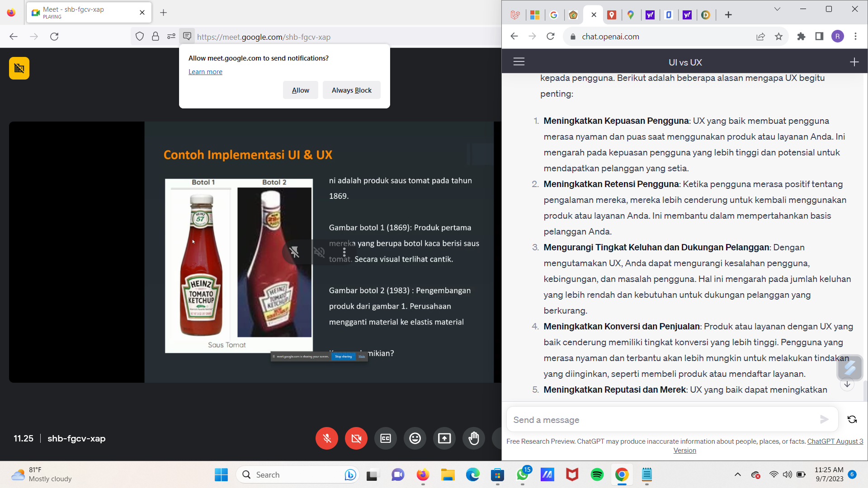The height and width of the screenshot is (488, 868).
Task: Click the 'UI vs UX' chat title
Action: 685,62
